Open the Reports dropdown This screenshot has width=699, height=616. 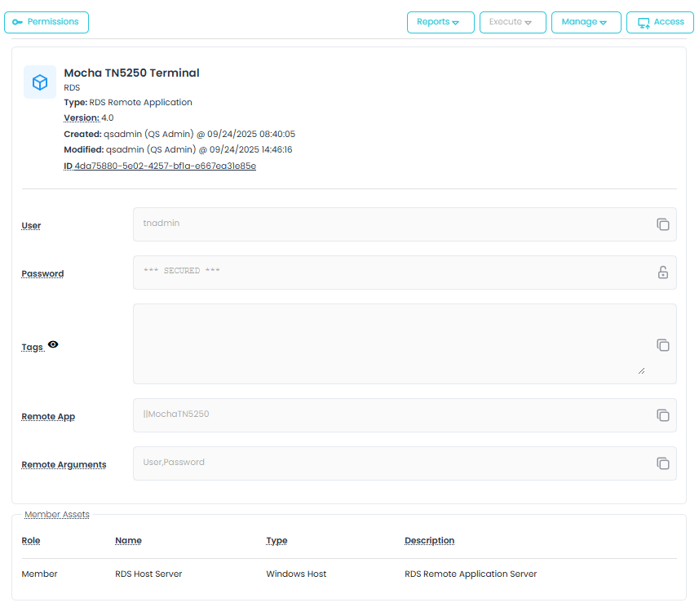(x=440, y=22)
